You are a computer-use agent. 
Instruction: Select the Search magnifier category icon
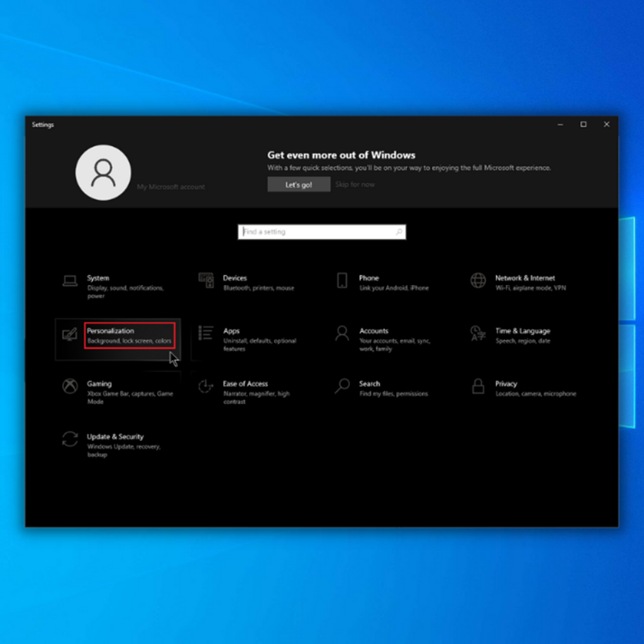pos(342,386)
